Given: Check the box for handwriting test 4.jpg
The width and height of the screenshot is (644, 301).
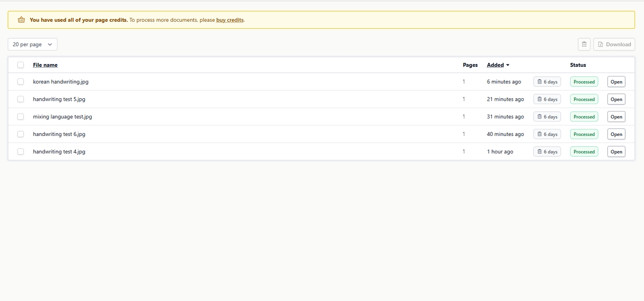Looking at the screenshot, I should click(x=20, y=152).
